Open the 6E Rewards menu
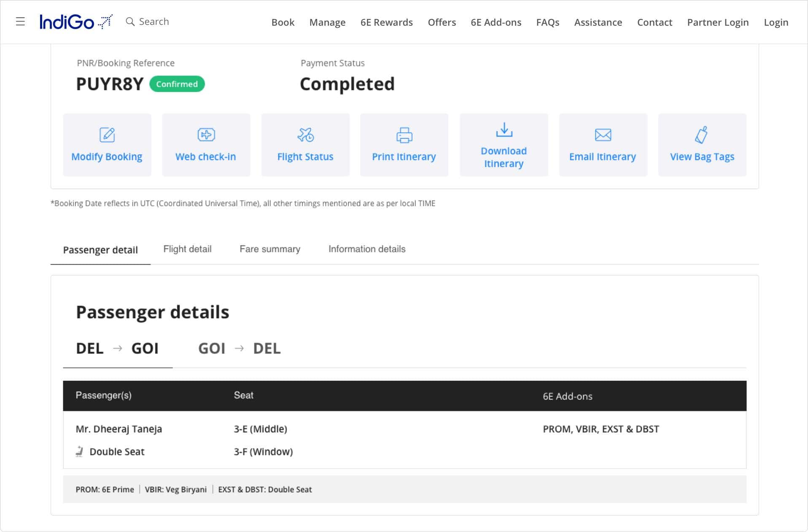 tap(386, 22)
